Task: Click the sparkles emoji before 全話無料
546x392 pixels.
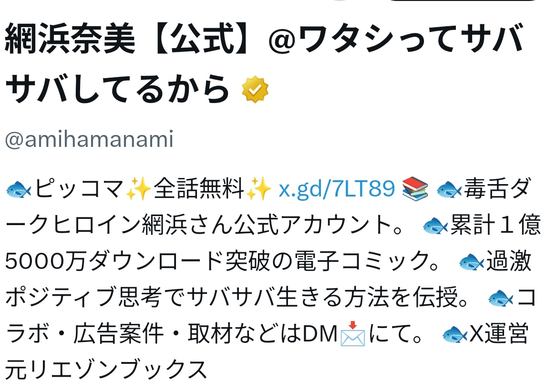Action: [139, 188]
